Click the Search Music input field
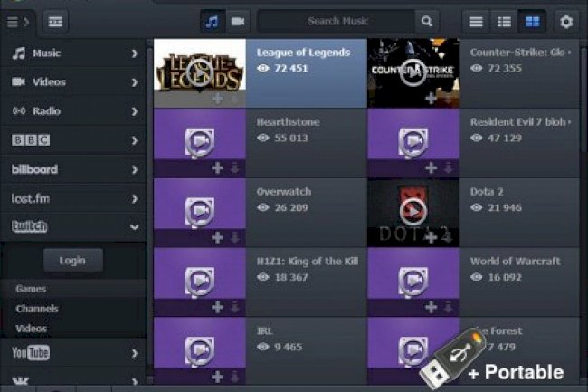This screenshot has width=588, height=392. (337, 22)
